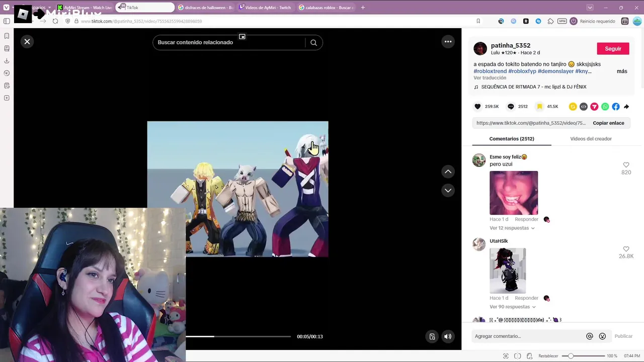Open #robloxtrend hashtag

pyautogui.click(x=490, y=71)
